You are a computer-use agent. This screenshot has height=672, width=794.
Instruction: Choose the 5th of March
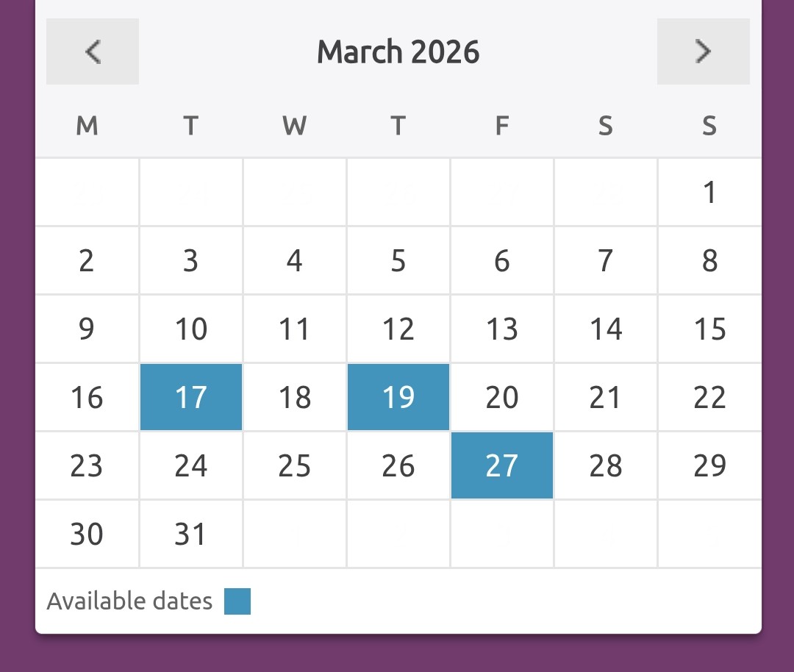click(x=398, y=260)
